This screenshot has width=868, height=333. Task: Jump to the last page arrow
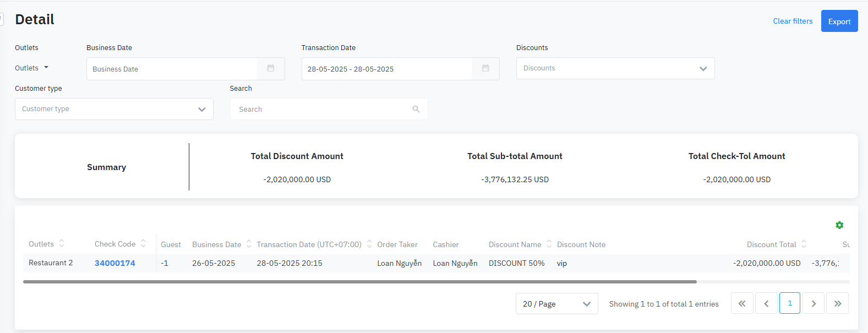837,303
